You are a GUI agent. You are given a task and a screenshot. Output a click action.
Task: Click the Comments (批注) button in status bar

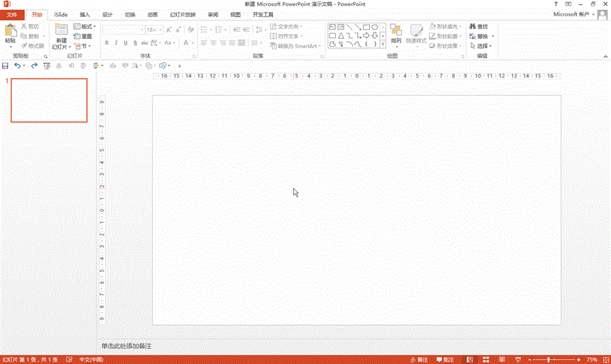tap(444, 360)
